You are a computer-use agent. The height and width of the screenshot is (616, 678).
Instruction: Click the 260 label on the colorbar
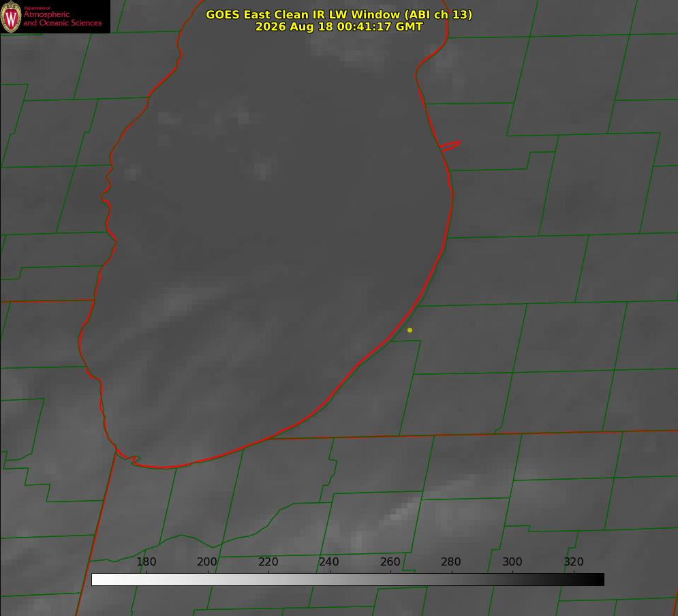[390, 561]
